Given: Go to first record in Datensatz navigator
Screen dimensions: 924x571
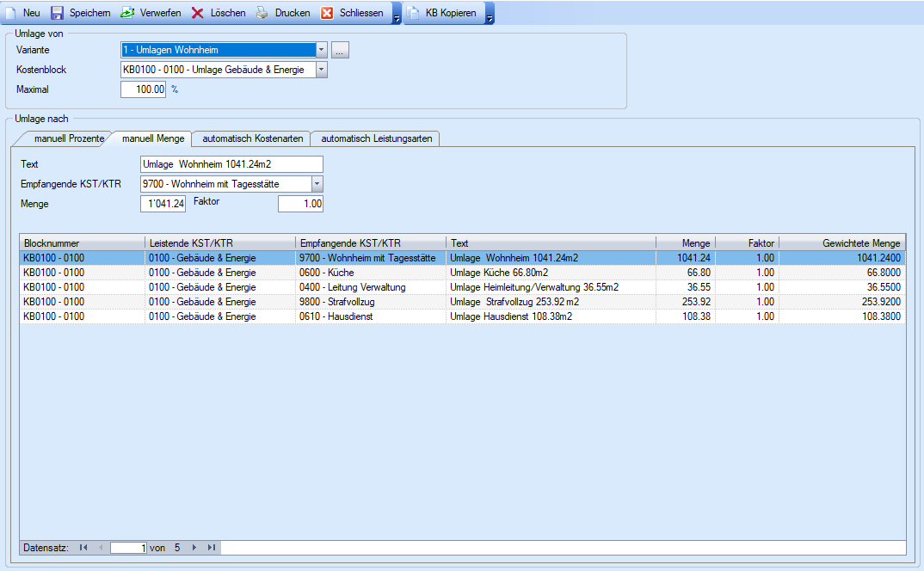Looking at the screenshot, I should tap(83, 548).
